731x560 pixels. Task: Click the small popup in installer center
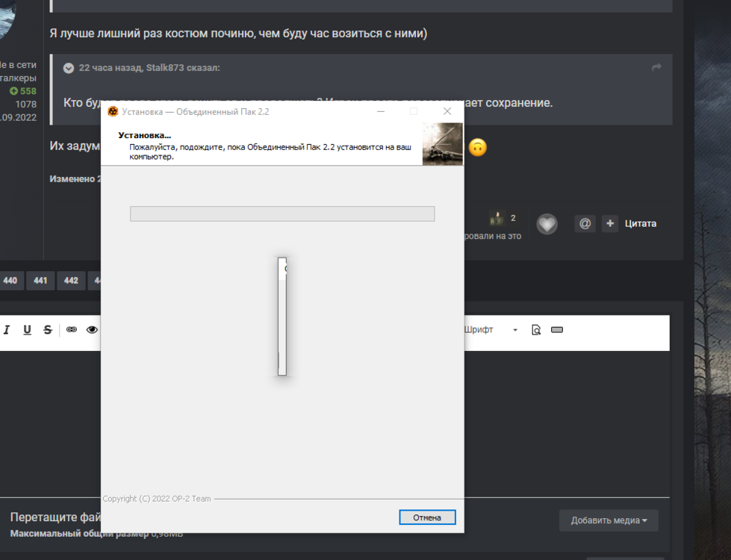pyautogui.click(x=282, y=316)
